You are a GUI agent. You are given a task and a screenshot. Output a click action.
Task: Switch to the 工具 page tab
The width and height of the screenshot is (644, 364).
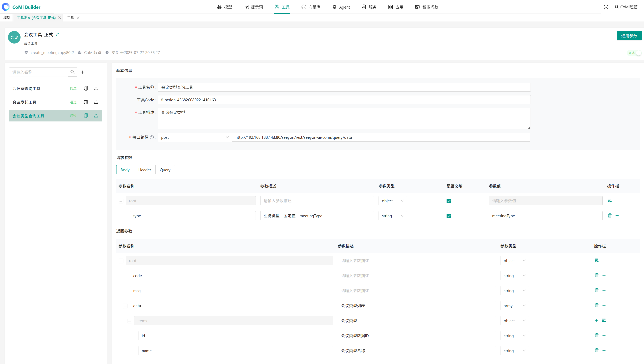[70, 18]
